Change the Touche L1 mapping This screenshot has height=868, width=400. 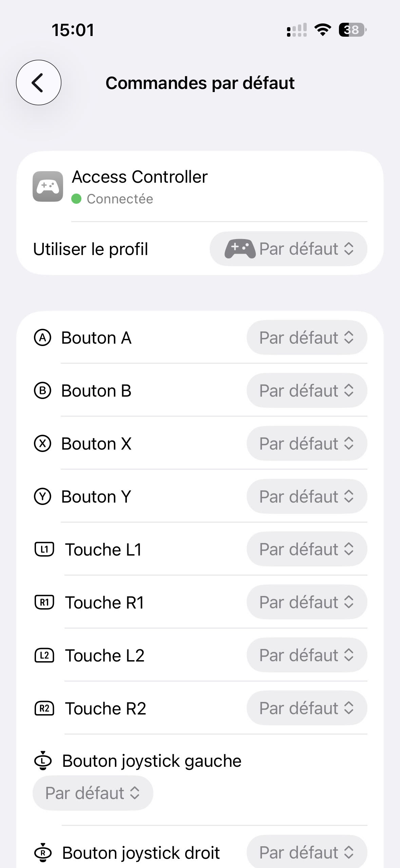(x=307, y=549)
